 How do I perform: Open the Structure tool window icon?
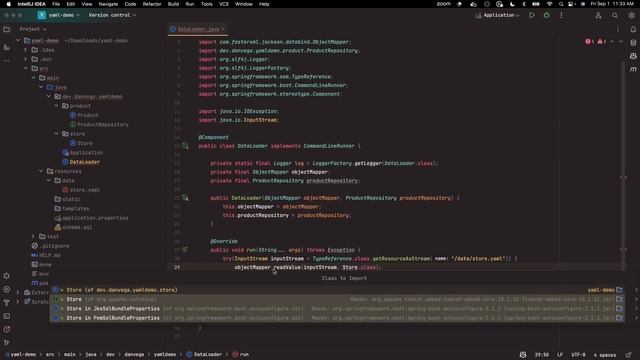[x=7, y=47]
